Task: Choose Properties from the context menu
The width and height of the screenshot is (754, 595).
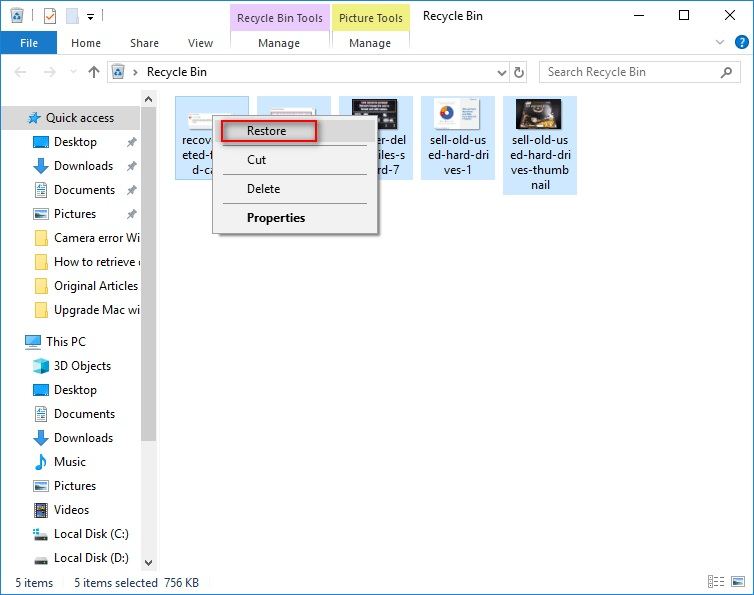Action: (294, 217)
